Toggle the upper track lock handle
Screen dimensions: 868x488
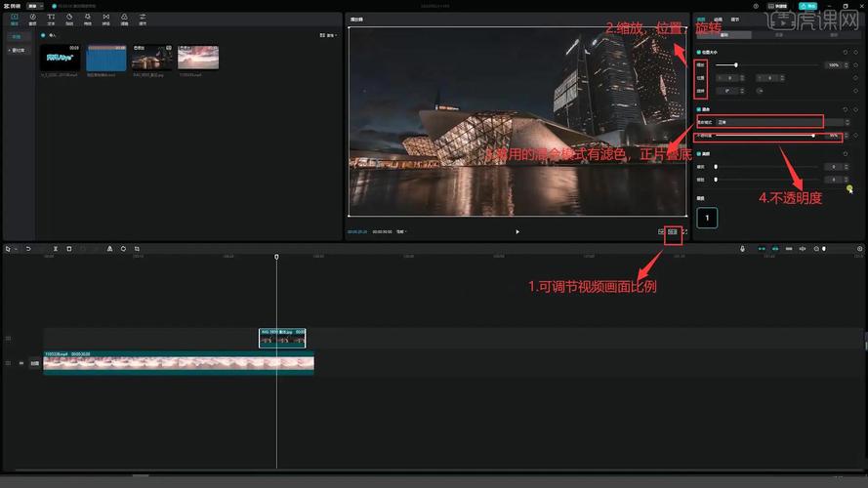click(8, 338)
